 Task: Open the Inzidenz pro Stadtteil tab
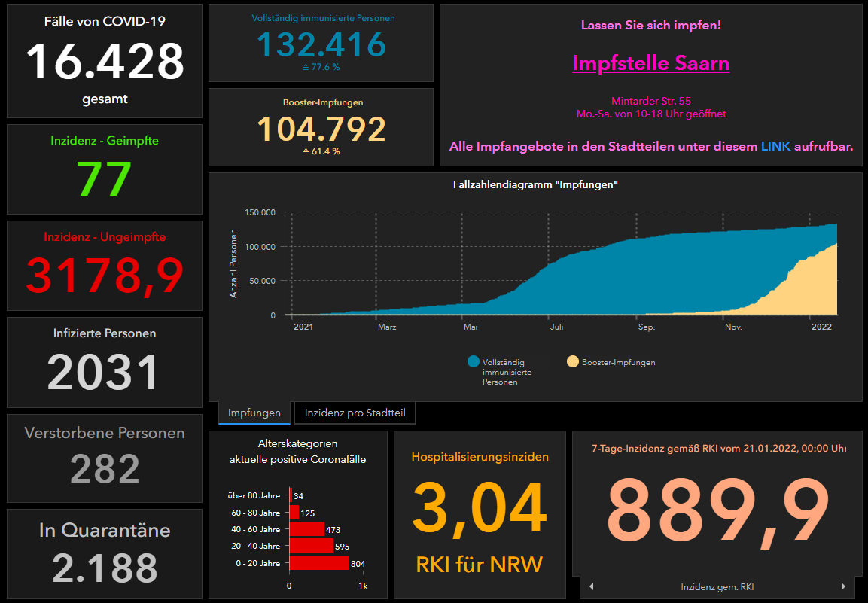click(x=355, y=413)
